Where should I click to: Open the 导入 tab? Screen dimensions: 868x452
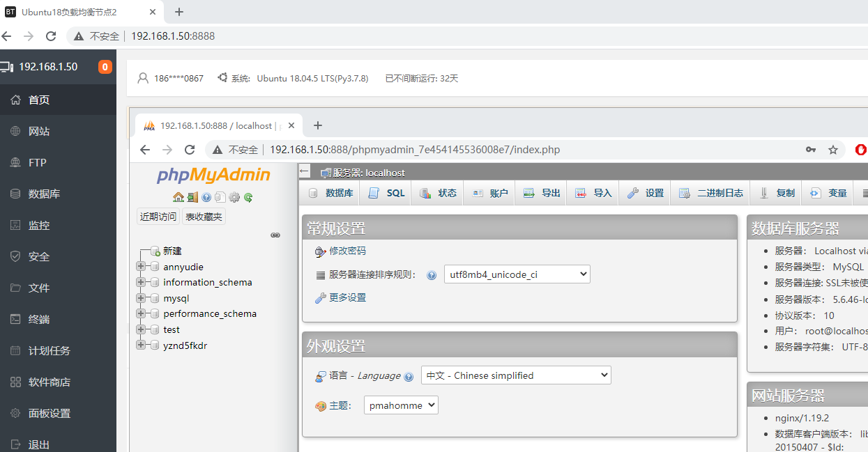[x=593, y=193]
